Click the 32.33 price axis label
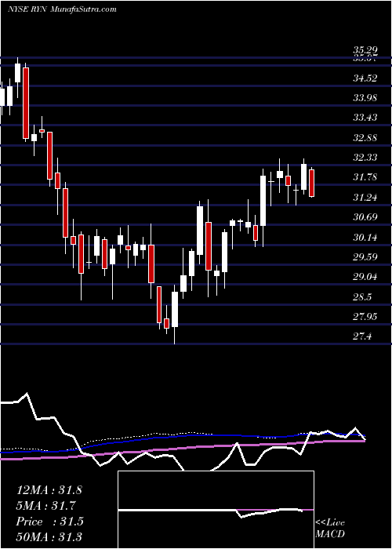The height and width of the screenshot is (549, 392). coord(365,157)
